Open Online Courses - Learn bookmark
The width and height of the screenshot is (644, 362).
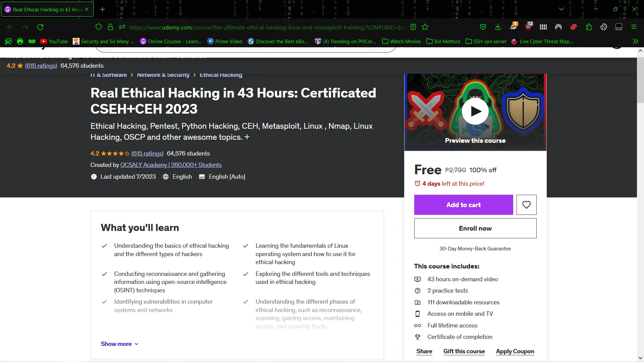171,41
